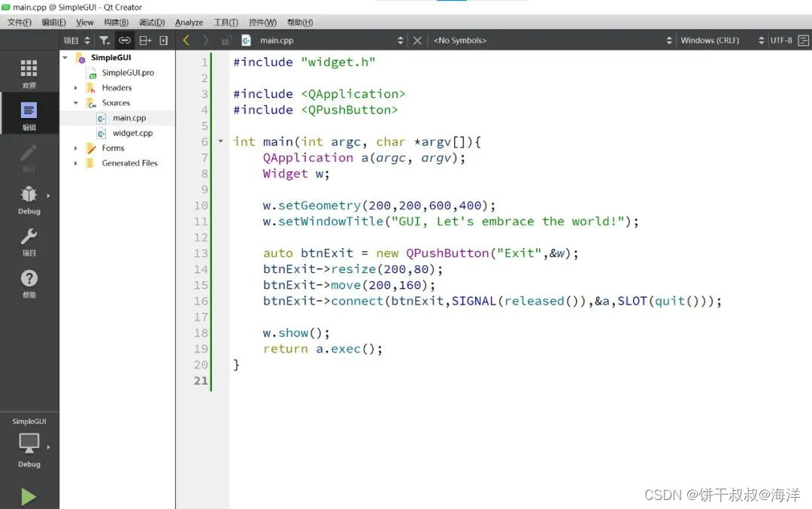Open the Help mode question icon
812x509 pixels.
pos(29,279)
